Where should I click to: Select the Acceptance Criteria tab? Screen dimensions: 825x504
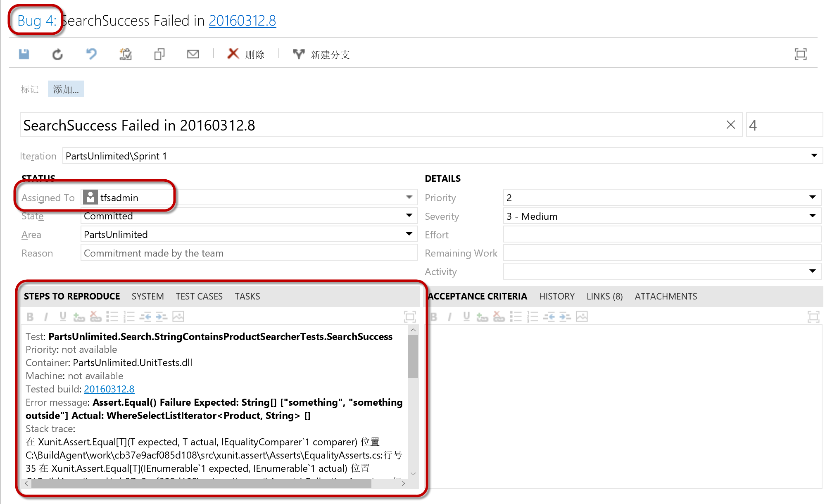click(x=477, y=296)
